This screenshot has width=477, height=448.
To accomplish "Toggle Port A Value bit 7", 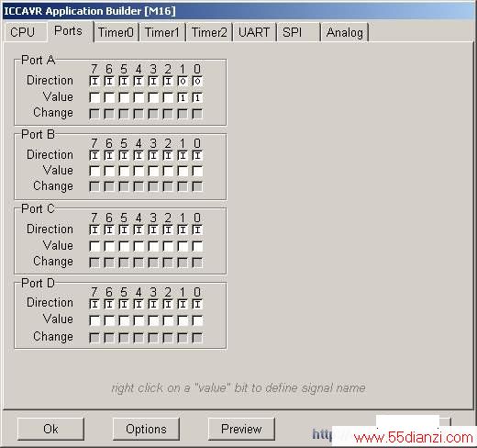I will [x=94, y=97].
